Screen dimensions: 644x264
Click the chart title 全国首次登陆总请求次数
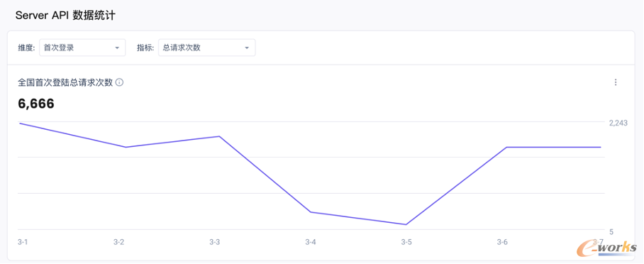65,82
